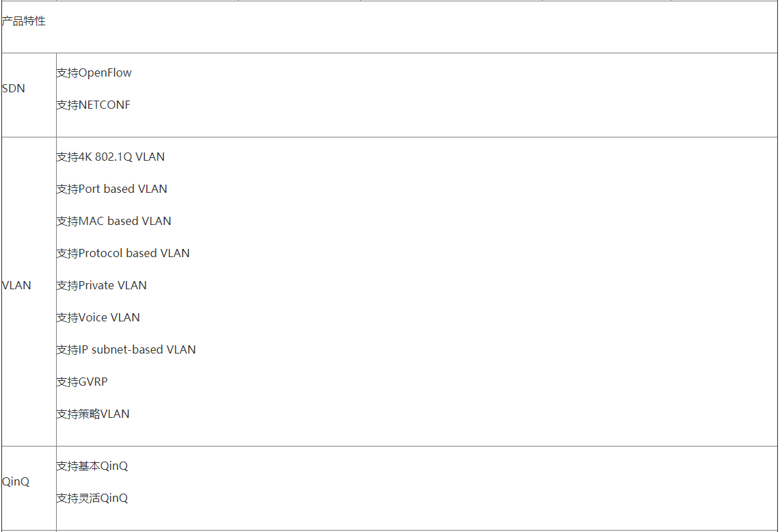Viewport: 780px width, 532px height.
Task: Click 支持IP subnet-based VLAN text
Action: tap(126, 350)
